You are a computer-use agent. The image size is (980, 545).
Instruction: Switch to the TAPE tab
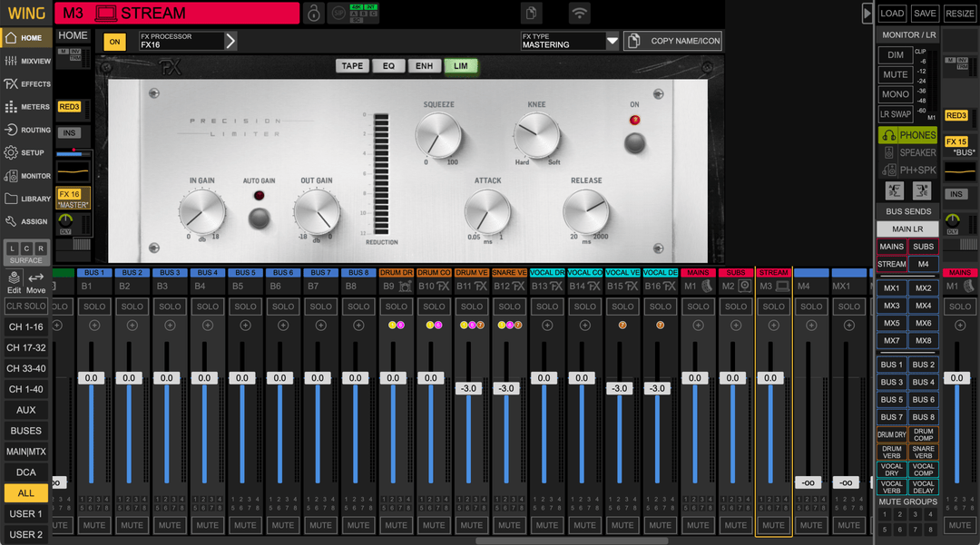click(x=352, y=66)
